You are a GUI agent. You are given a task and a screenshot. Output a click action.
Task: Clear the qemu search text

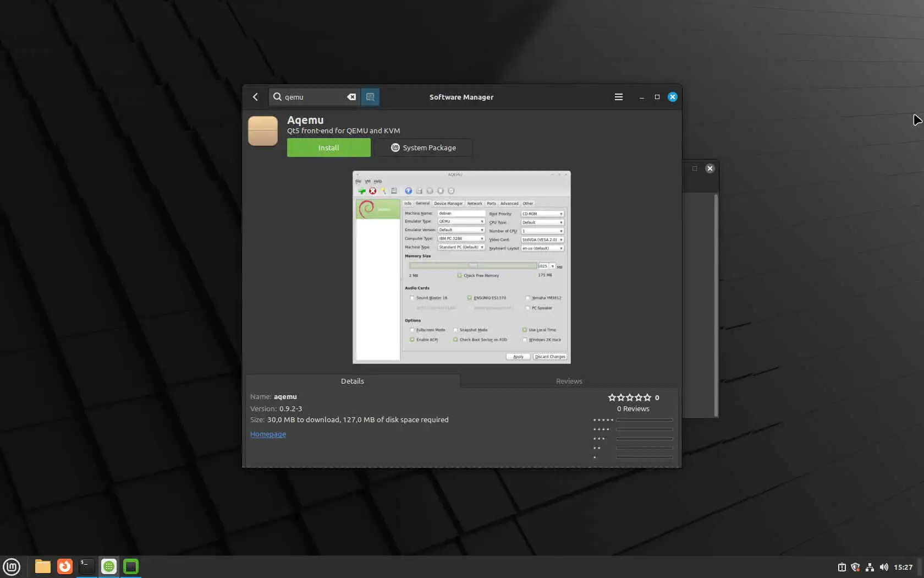pyautogui.click(x=351, y=97)
